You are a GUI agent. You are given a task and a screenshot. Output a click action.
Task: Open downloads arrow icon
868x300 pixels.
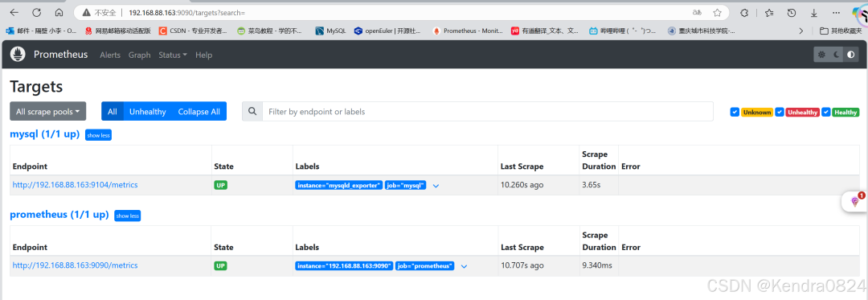[813, 12]
